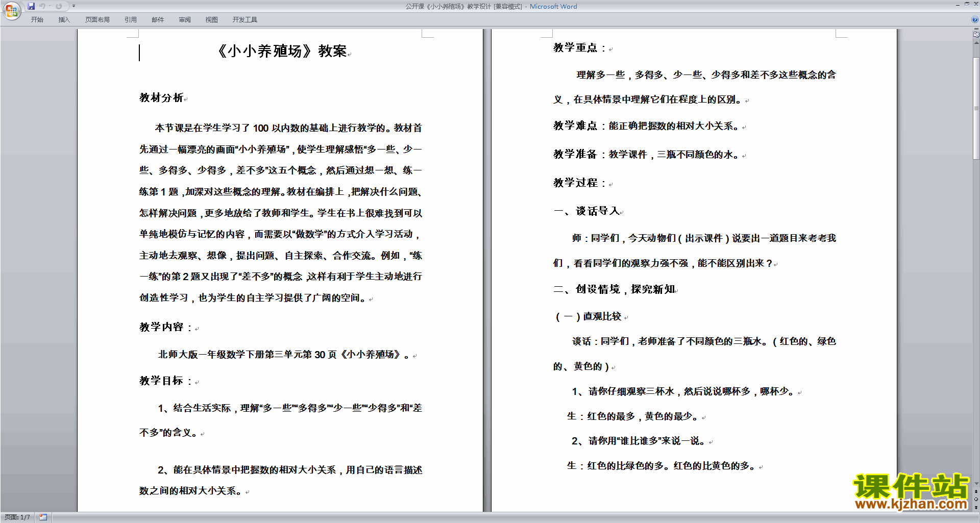Open Microsoft Word Help (blue question mark)

[975, 20]
